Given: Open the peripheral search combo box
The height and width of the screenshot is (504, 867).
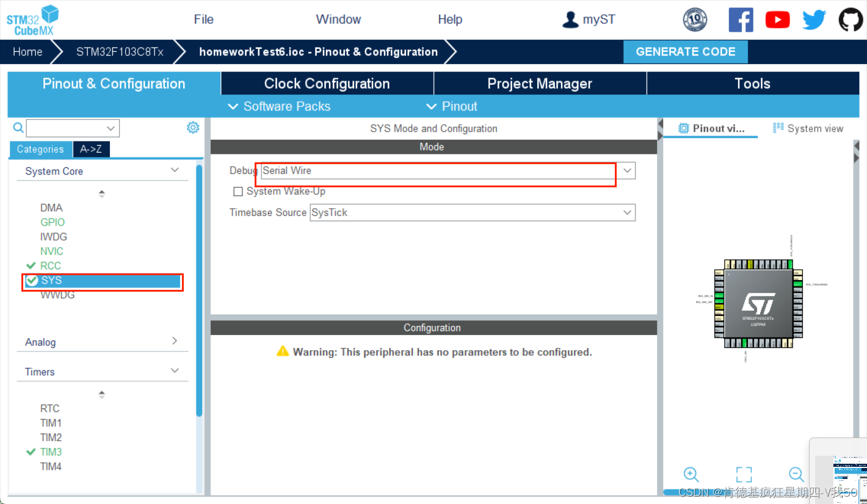Looking at the screenshot, I should click(x=73, y=128).
